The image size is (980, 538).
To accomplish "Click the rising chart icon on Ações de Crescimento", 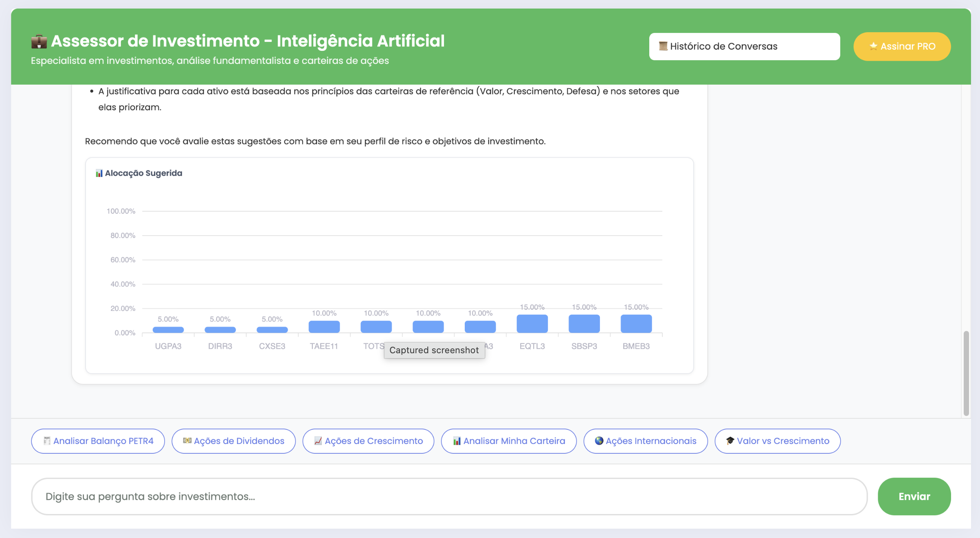I will [318, 441].
